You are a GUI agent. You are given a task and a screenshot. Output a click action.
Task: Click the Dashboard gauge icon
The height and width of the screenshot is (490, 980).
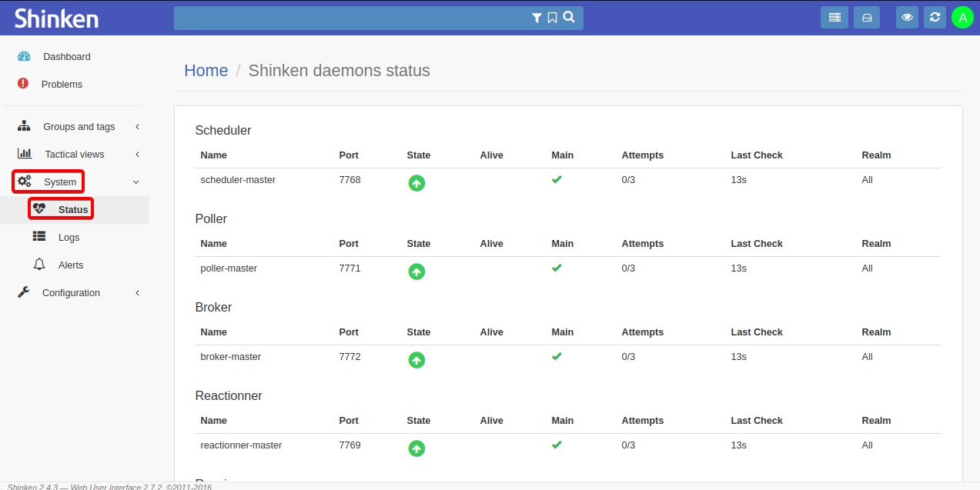[24, 56]
